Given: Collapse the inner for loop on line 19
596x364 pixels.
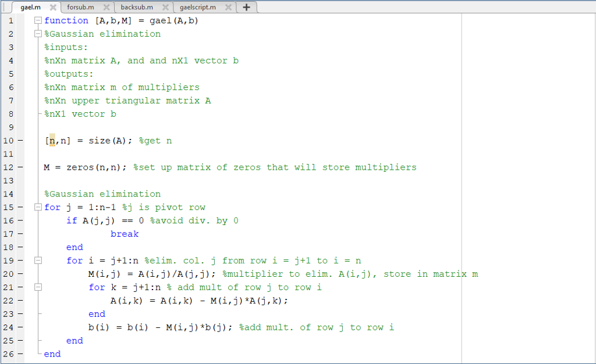Looking at the screenshot, I should [37, 260].
